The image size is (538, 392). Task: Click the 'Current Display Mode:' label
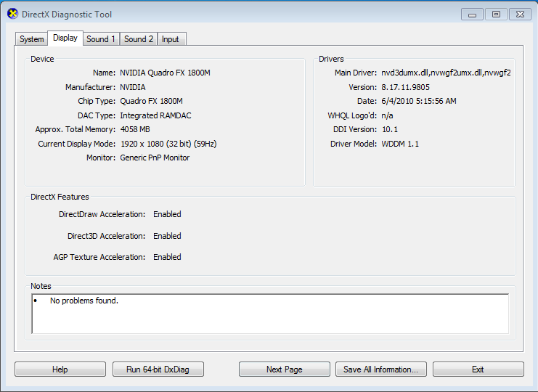[x=76, y=144]
